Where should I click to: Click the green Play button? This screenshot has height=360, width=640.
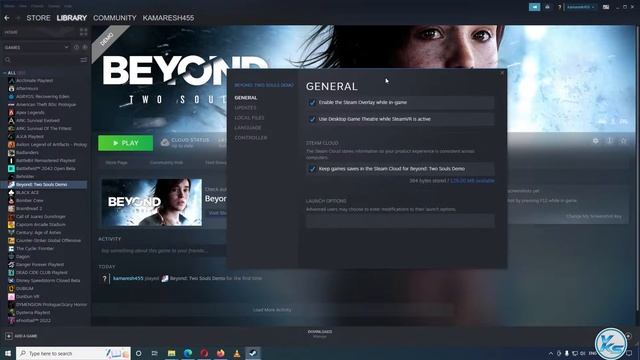(126, 143)
